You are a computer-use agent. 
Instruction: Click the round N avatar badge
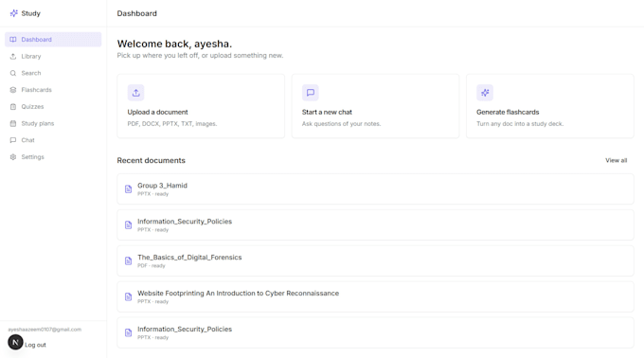[x=15, y=342]
